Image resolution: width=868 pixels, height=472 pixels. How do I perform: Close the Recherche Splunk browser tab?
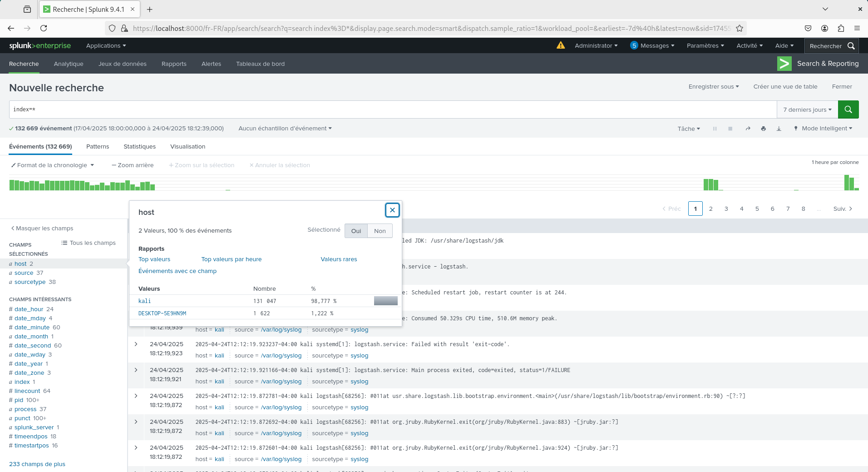133,9
